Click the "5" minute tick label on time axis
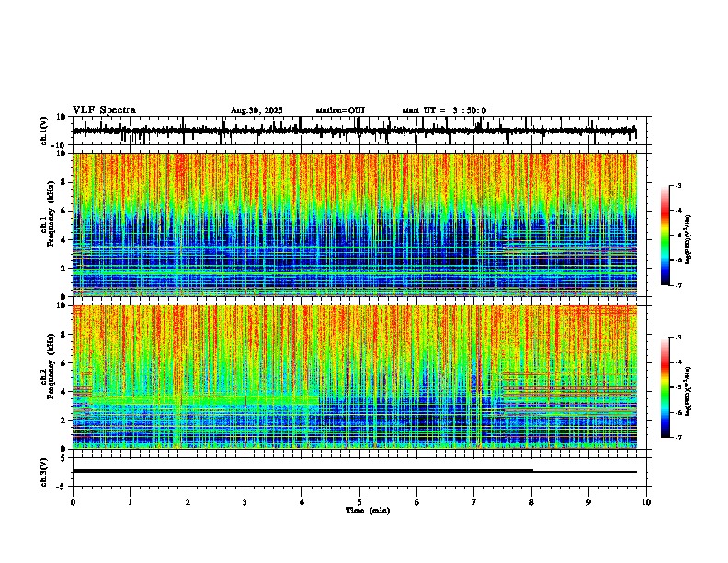The image size is (728, 563). coord(359,502)
